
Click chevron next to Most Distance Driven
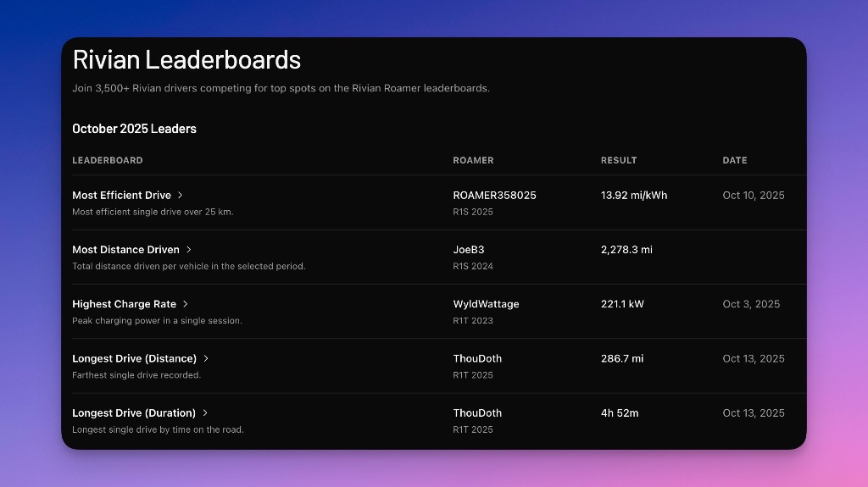coord(189,250)
